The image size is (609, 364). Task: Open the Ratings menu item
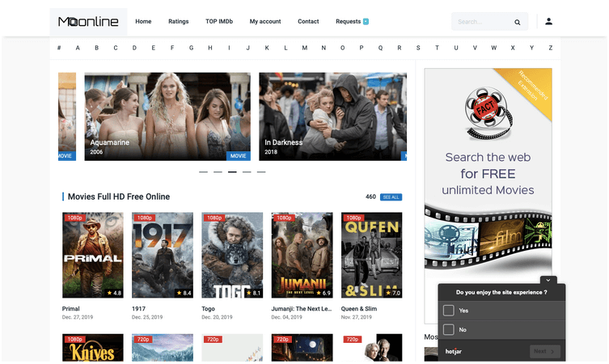(x=178, y=21)
